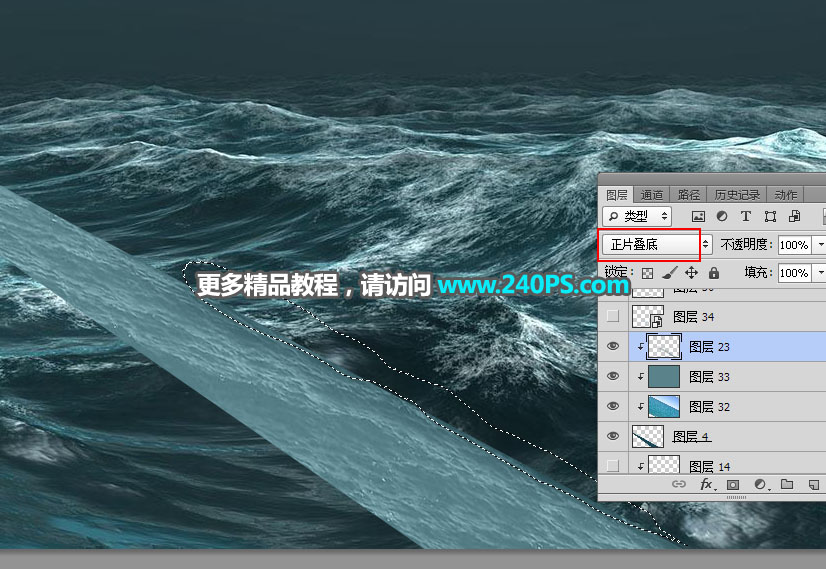This screenshot has height=569, width=826.
Task: Click layer name 图层 33
Action: tap(710, 377)
